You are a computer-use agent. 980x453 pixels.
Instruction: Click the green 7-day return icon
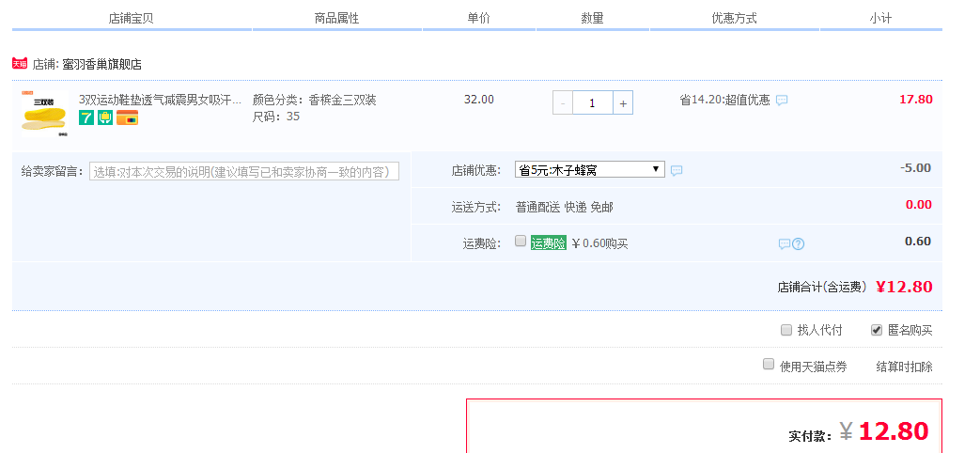click(86, 117)
